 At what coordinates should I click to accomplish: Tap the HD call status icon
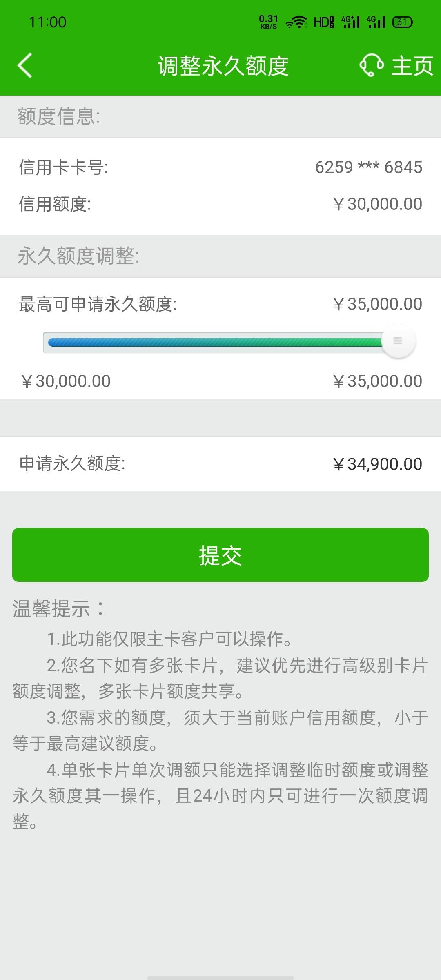tap(324, 22)
